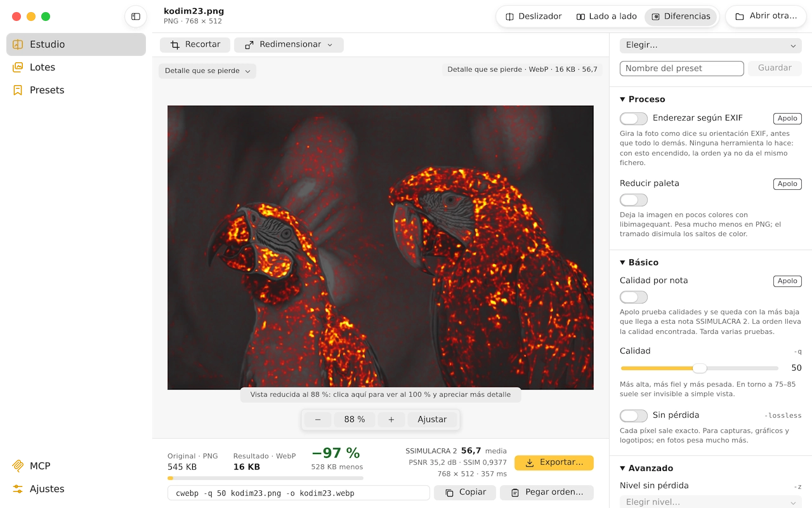This screenshot has width=812, height=508.
Task: Click the copy icon beside Copiar
Action: (x=449, y=493)
